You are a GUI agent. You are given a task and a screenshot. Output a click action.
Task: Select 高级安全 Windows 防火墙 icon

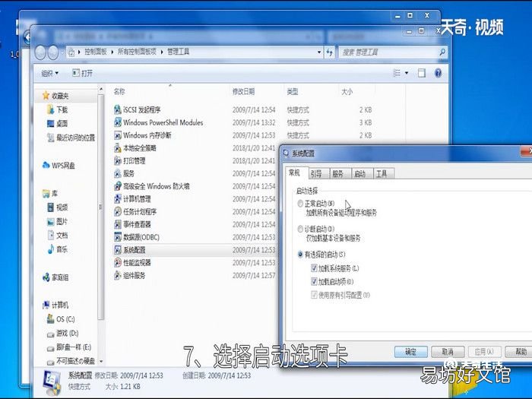[x=117, y=186]
